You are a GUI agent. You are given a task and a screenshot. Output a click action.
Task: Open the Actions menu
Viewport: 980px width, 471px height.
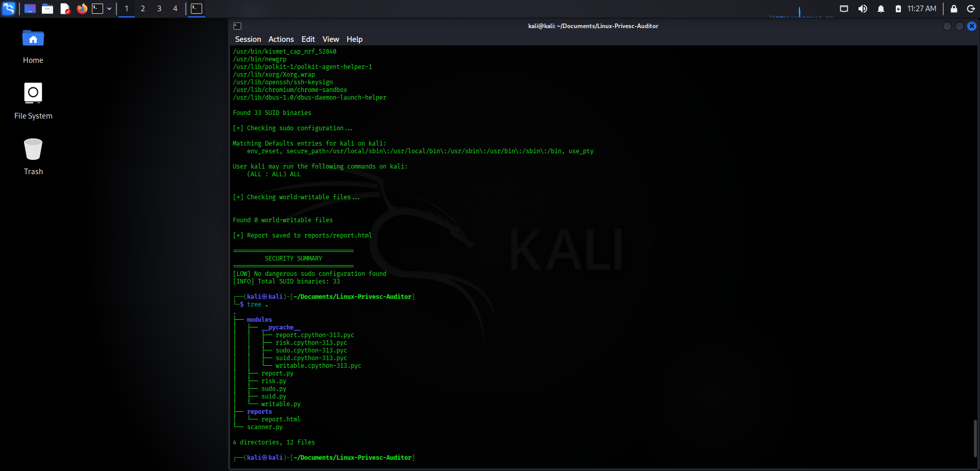pyautogui.click(x=281, y=39)
